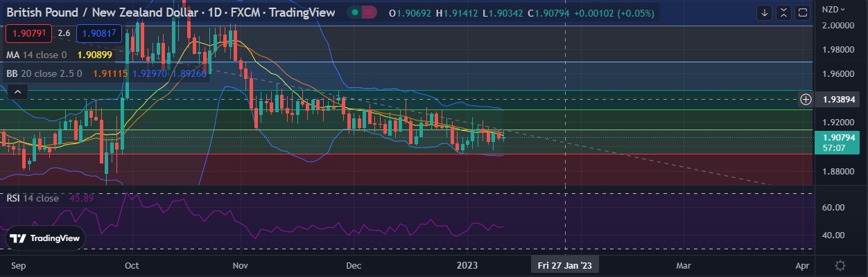
Task: Click the 1.88000 price axis label
Action: pos(837,172)
